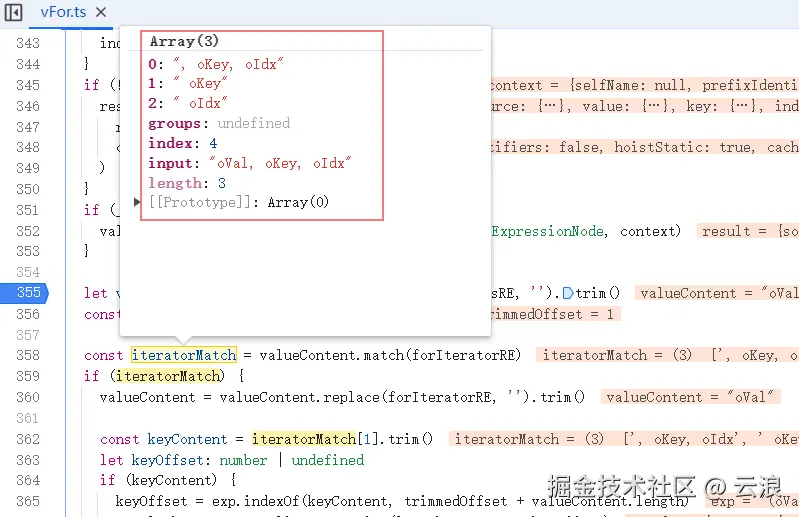Click forIteratorRE in the match call

pos(463,355)
